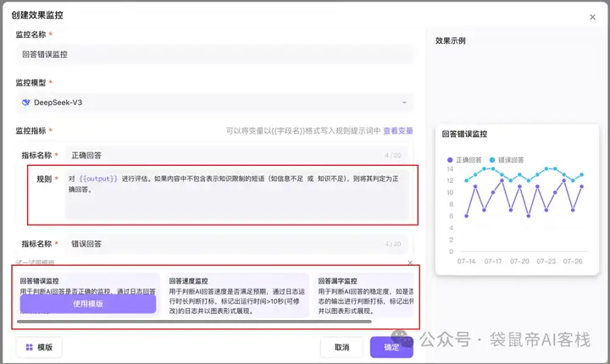Select the 回答速度监控 template card
The height and width of the screenshot is (364, 610).
point(237,295)
